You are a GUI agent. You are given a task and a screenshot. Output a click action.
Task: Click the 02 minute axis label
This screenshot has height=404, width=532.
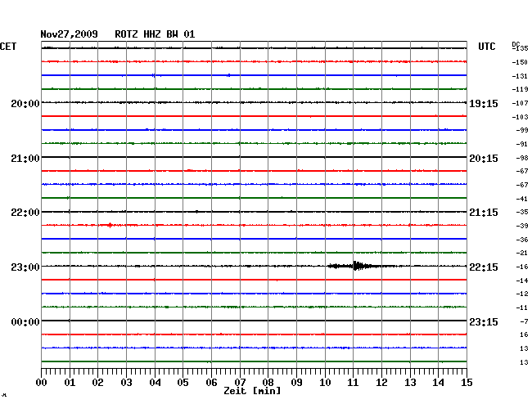click(x=97, y=383)
